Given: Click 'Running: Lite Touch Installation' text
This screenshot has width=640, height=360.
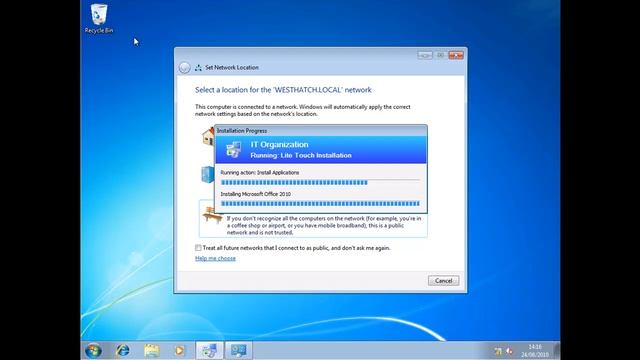Looking at the screenshot, I should click(x=301, y=156).
